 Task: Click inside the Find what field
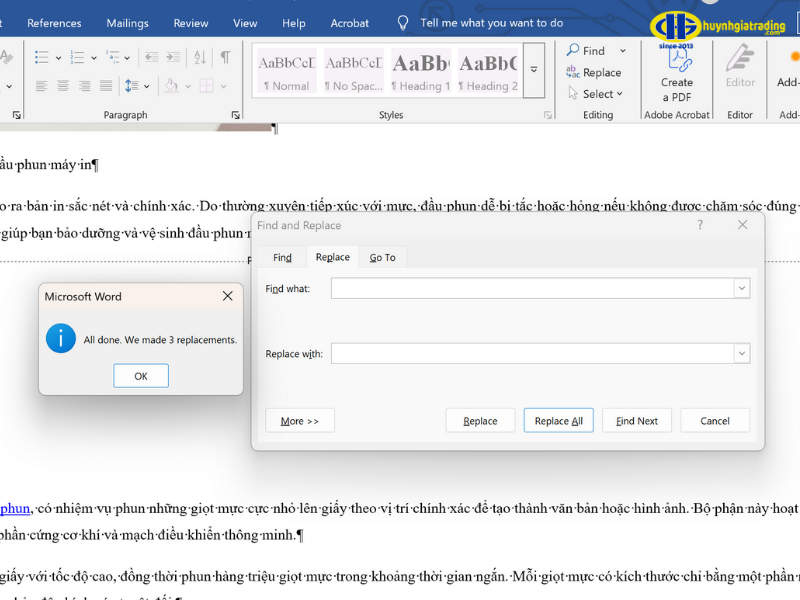[532, 289]
